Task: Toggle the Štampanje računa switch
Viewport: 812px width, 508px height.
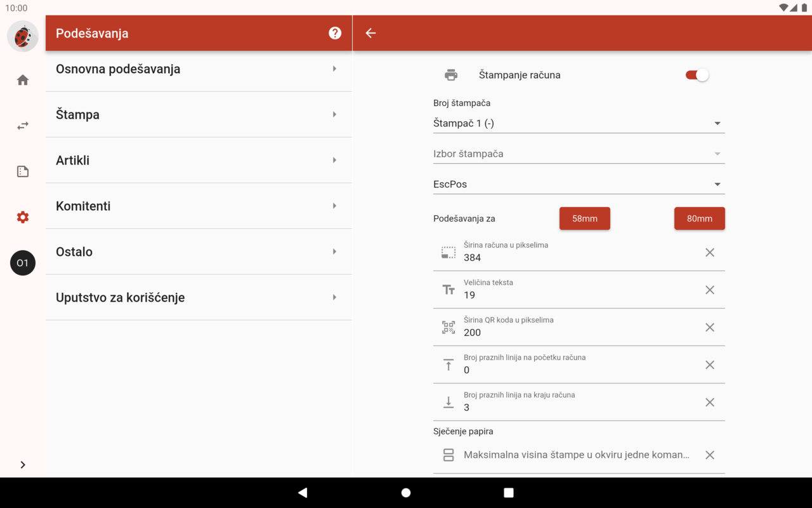Action: 697,75
